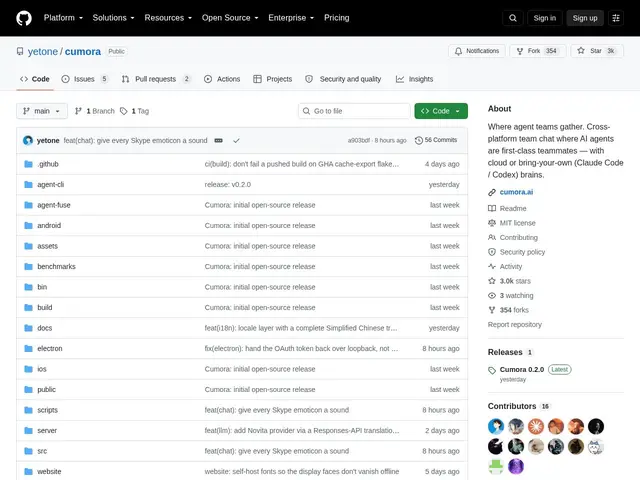The height and width of the screenshot is (480, 640).
Task: View commit checks checkmark status
Action: click(236, 140)
